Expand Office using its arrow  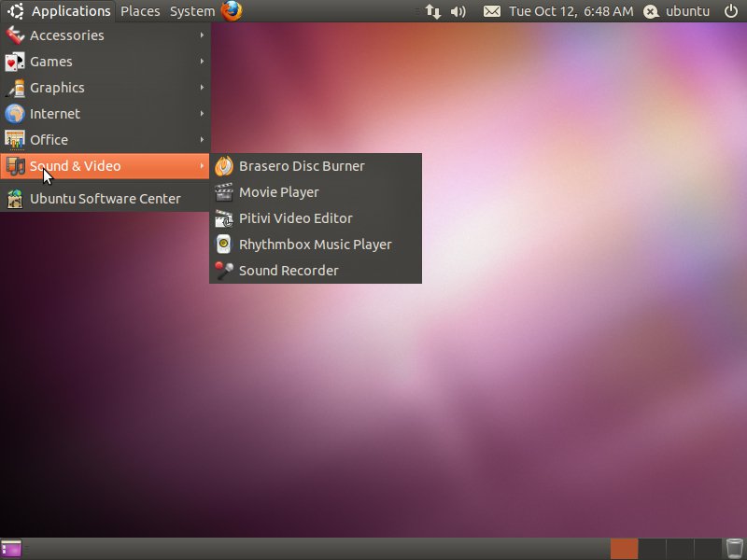pyautogui.click(x=202, y=140)
